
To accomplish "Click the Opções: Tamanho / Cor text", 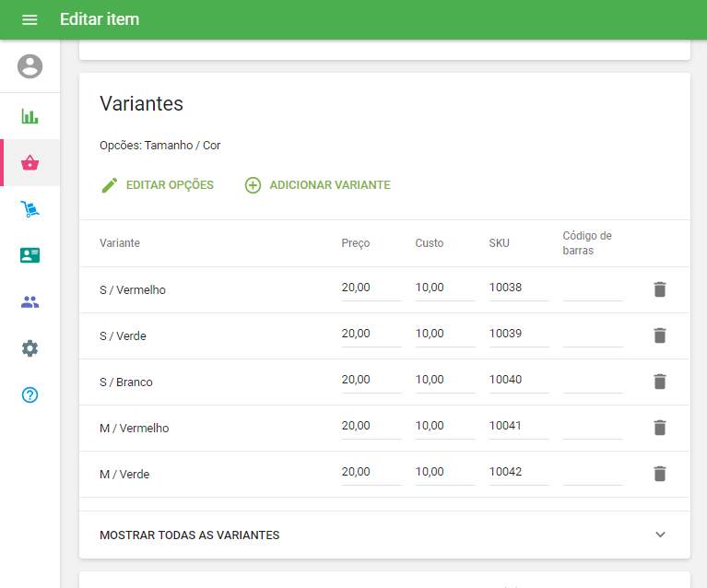I will [x=160, y=146].
